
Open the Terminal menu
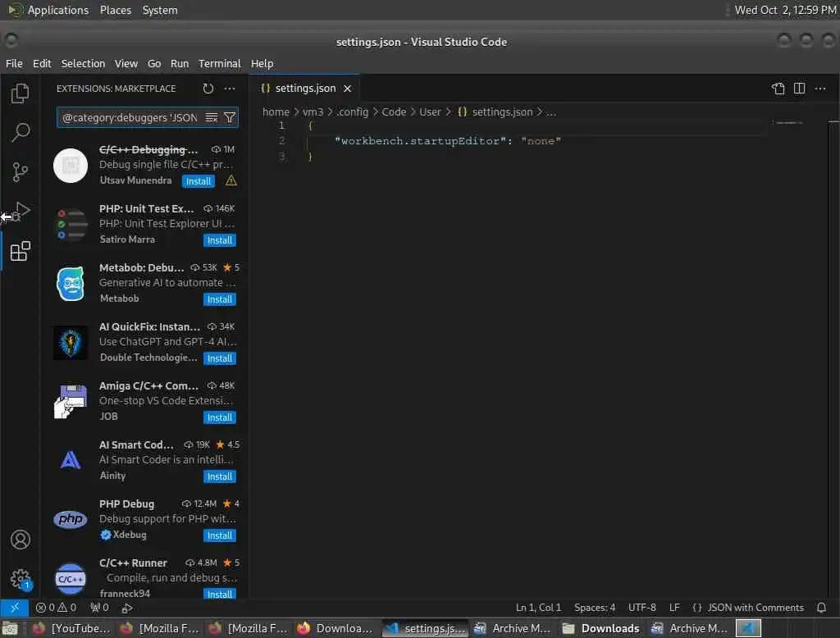click(x=220, y=63)
